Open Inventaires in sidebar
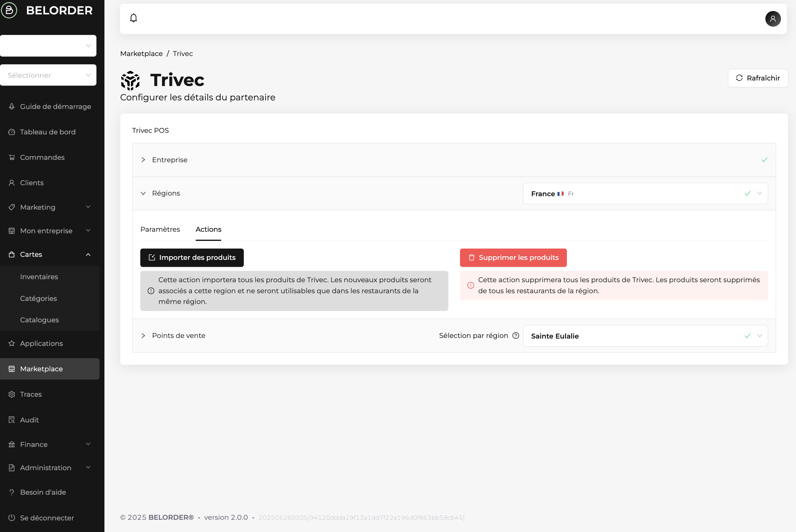The width and height of the screenshot is (796, 532). point(39,277)
